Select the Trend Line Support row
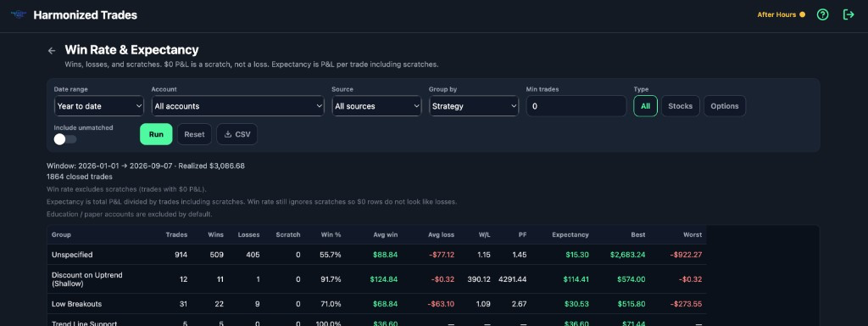868x326 pixels. 376,320
